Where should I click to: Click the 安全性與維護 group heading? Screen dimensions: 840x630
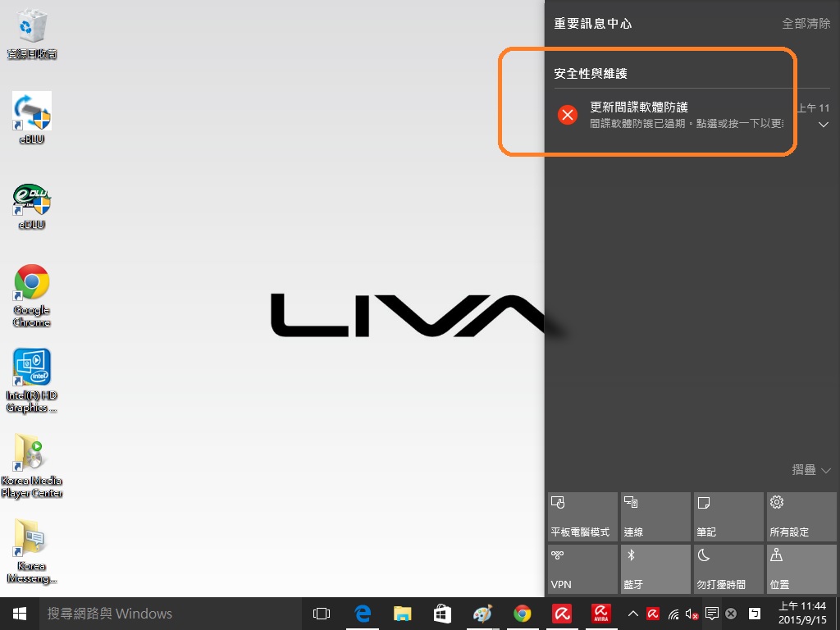coord(591,73)
